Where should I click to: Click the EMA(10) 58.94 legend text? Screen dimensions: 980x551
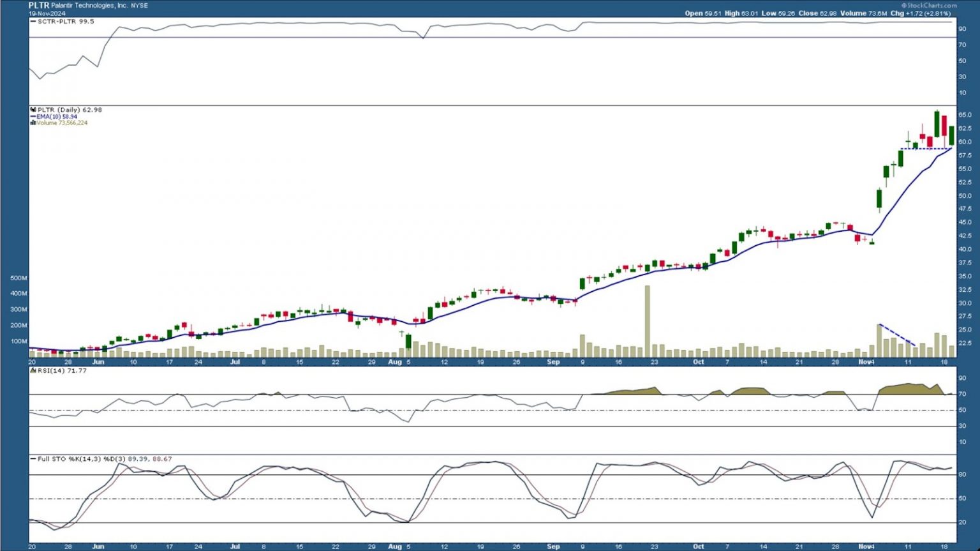click(57, 116)
